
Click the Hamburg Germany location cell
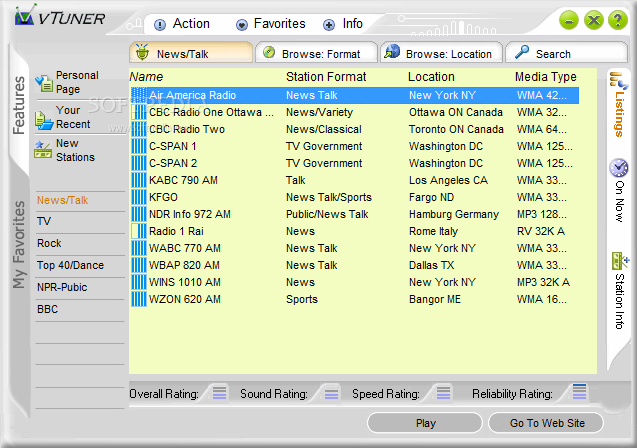[x=454, y=214]
